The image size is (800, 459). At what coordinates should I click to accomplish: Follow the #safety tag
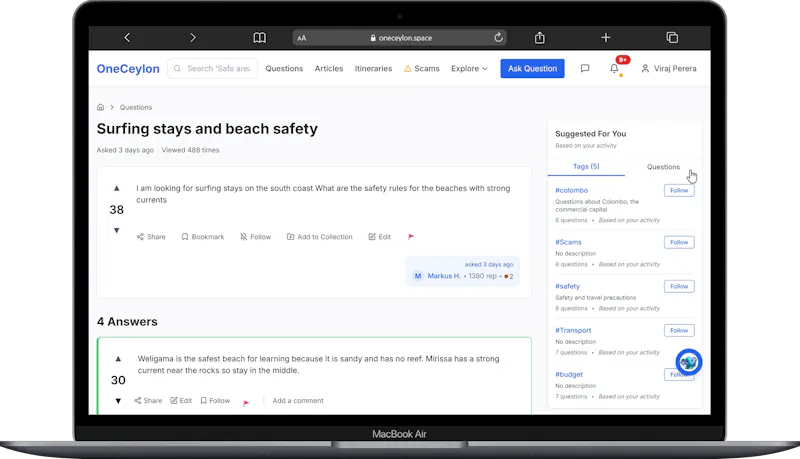(679, 286)
